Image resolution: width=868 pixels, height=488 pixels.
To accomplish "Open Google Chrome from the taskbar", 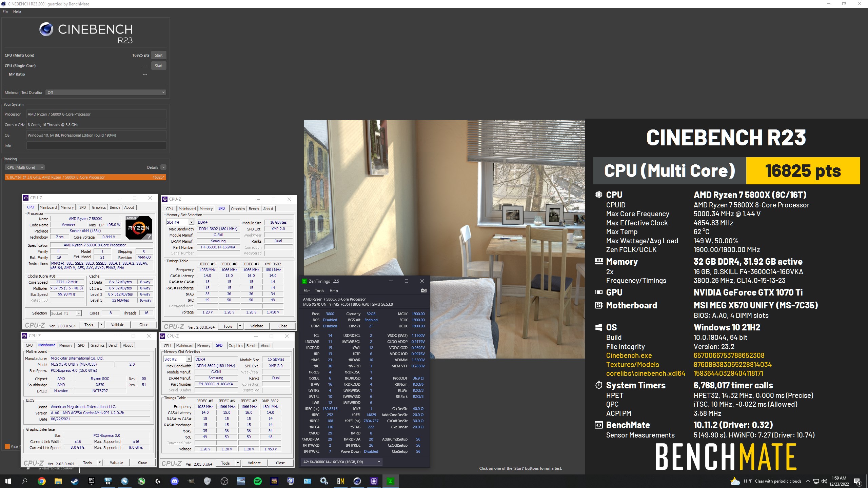I will [x=41, y=481].
